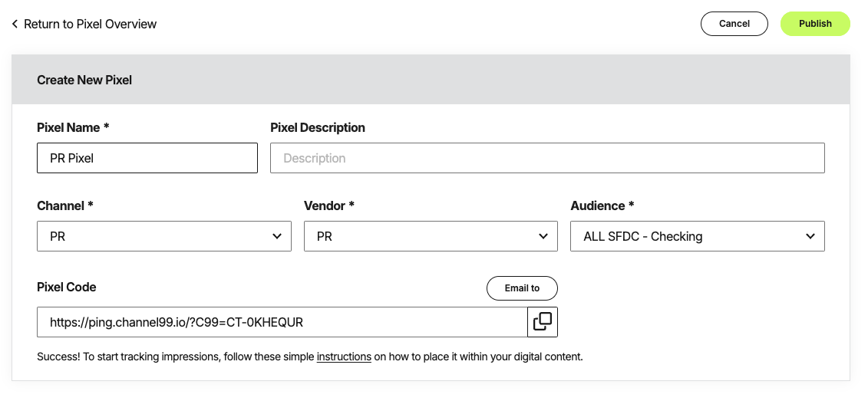Click the Channel dropdown chevron arrow
Image resolution: width=868 pixels, height=401 pixels.
point(277,236)
